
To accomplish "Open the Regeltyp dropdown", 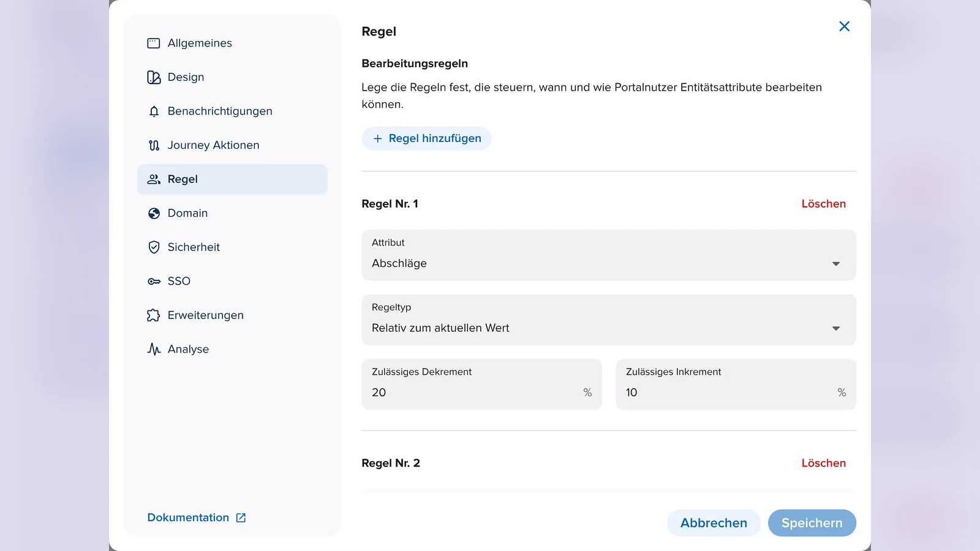I will [x=609, y=320].
